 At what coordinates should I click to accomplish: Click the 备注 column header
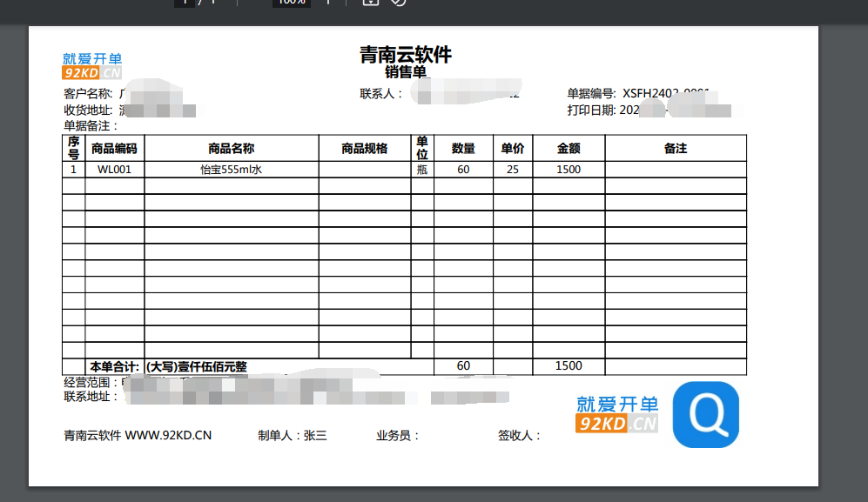click(676, 148)
